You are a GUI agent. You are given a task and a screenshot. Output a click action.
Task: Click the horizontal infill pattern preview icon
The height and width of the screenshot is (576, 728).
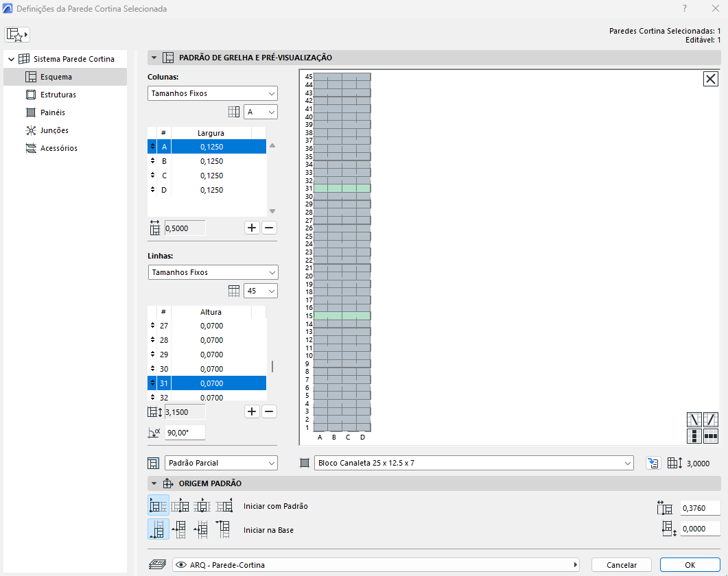tap(709, 435)
